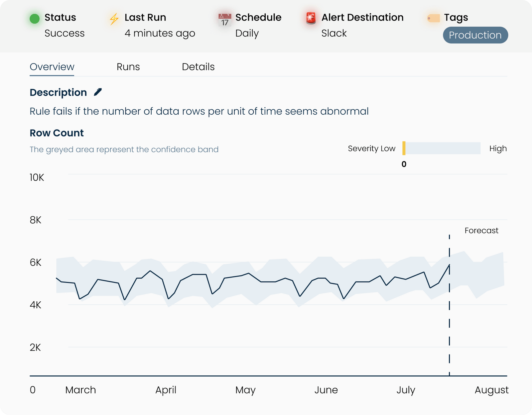Toggle the Production tag badge

pyautogui.click(x=475, y=35)
